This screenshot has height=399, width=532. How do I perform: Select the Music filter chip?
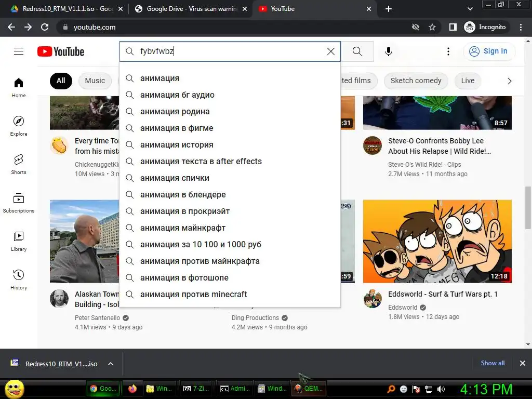(95, 81)
